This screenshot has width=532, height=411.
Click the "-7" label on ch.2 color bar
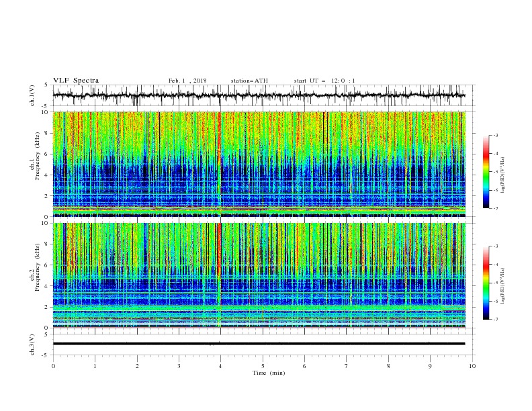coord(495,320)
